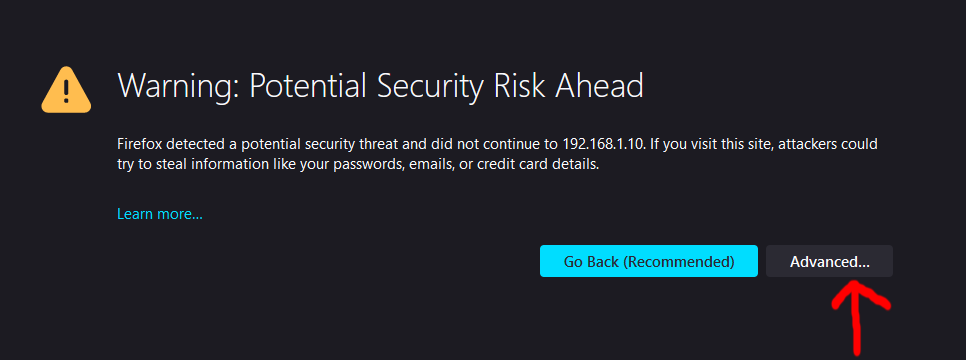966x360 pixels.
Task: Select the word "Warning:" in the heading
Action: tap(179, 86)
